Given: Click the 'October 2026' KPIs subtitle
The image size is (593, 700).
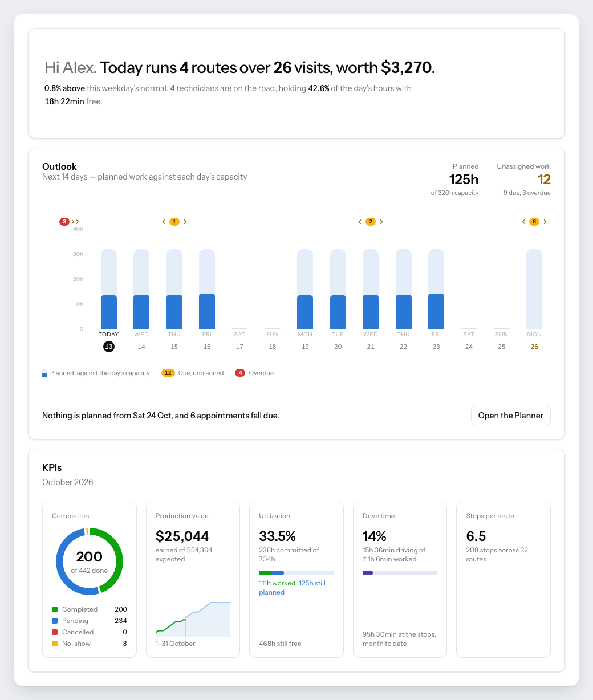Looking at the screenshot, I should point(68,482).
